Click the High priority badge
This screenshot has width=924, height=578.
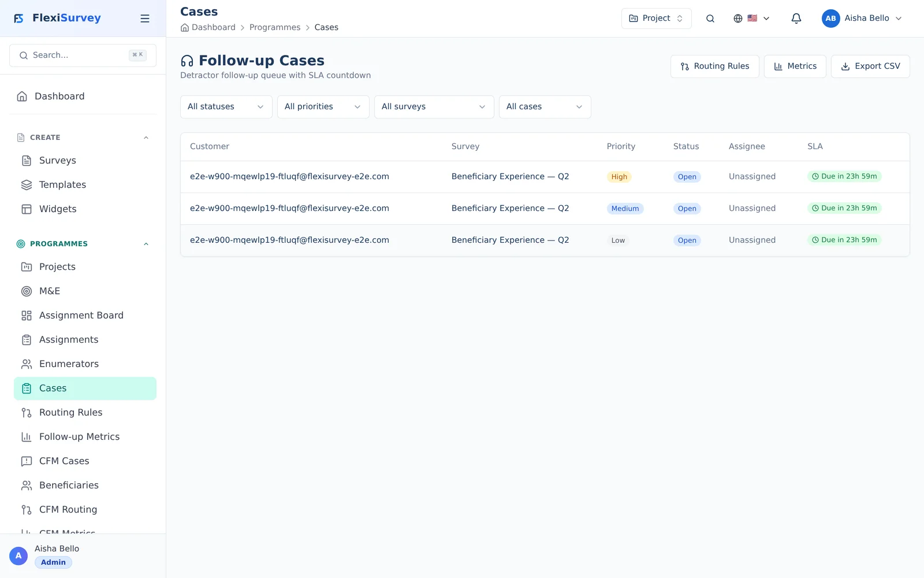click(x=619, y=177)
